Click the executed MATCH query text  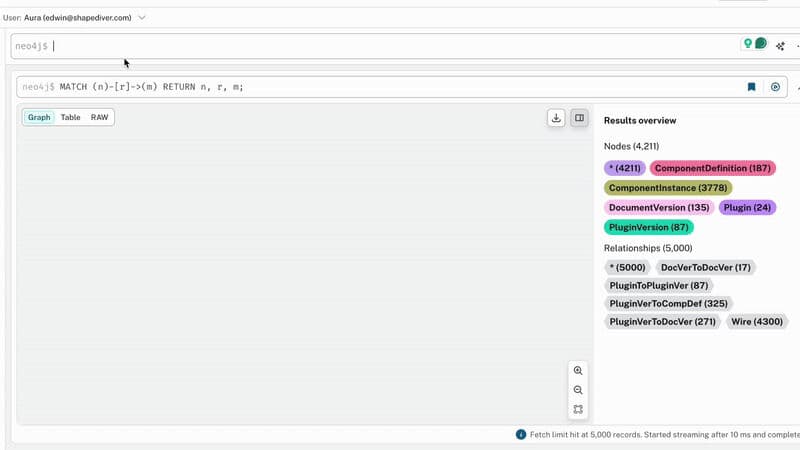[x=152, y=87]
